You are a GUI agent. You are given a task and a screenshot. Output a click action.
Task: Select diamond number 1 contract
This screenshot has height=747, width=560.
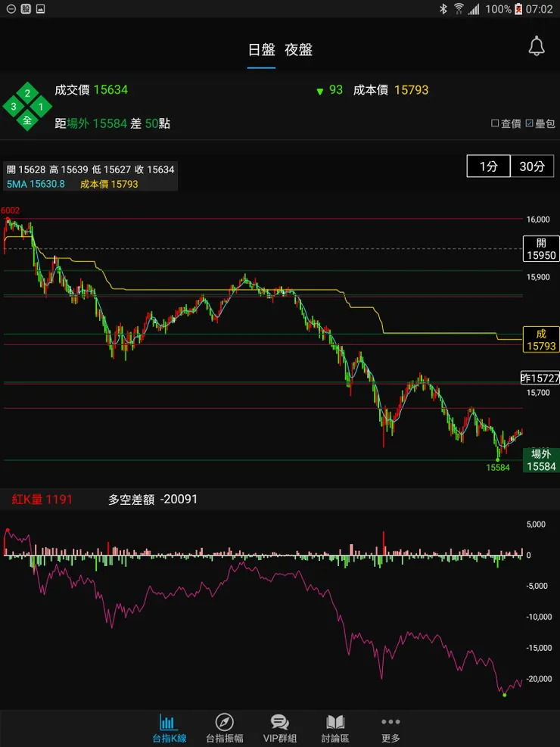coord(41,107)
